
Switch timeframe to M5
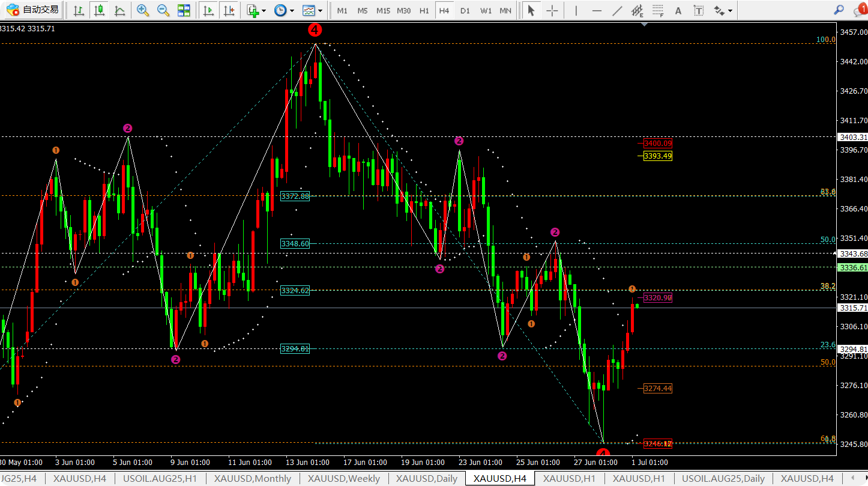tap(363, 11)
